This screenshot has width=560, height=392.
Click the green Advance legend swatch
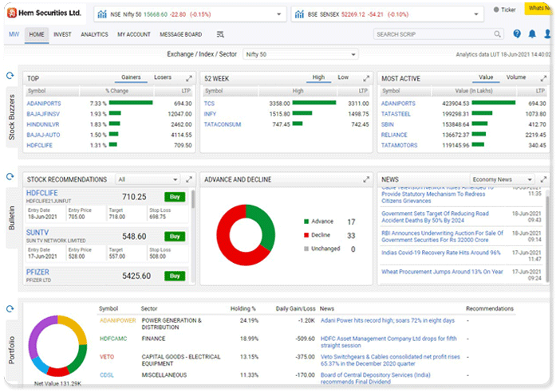pyautogui.click(x=306, y=221)
